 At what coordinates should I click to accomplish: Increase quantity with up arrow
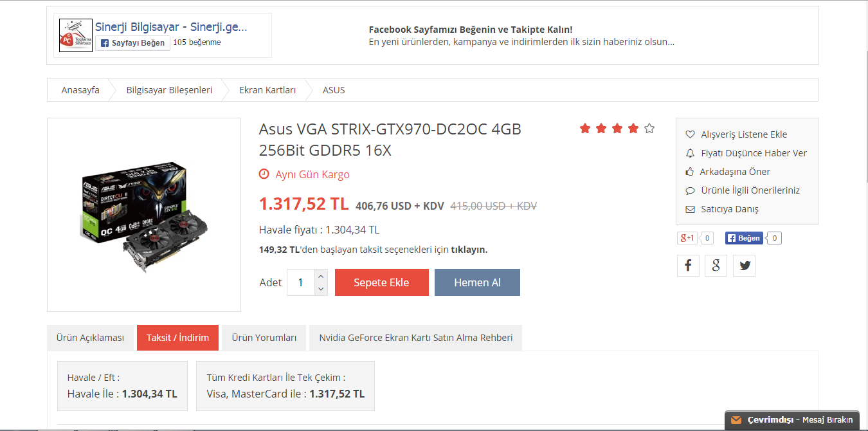321,276
